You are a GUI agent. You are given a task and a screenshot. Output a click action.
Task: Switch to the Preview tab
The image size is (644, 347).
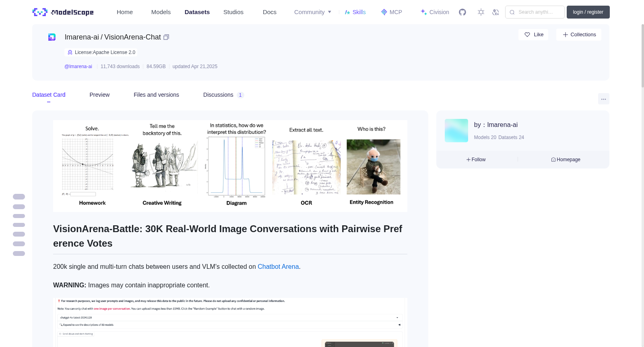(99, 95)
